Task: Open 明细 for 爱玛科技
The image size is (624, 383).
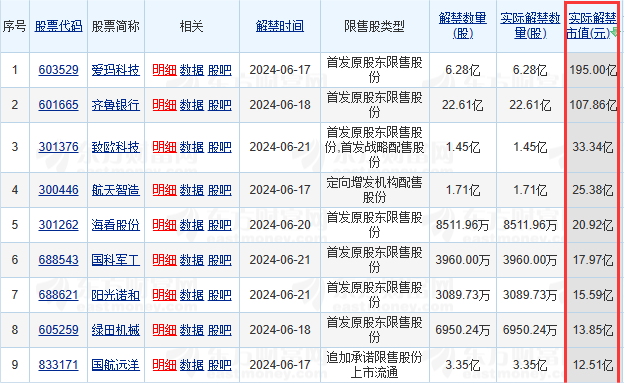Action: click(x=164, y=70)
